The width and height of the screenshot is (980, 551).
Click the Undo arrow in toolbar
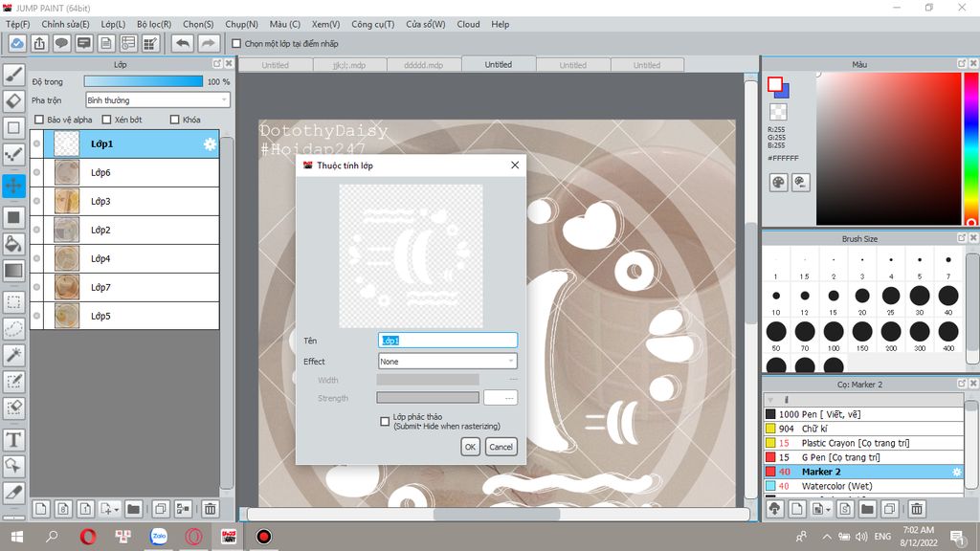pyautogui.click(x=183, y=43)
